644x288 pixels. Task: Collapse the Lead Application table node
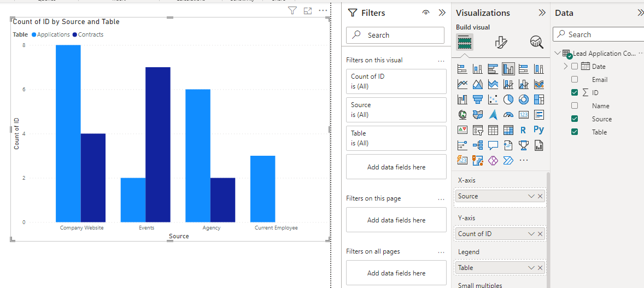pos(557,54)
